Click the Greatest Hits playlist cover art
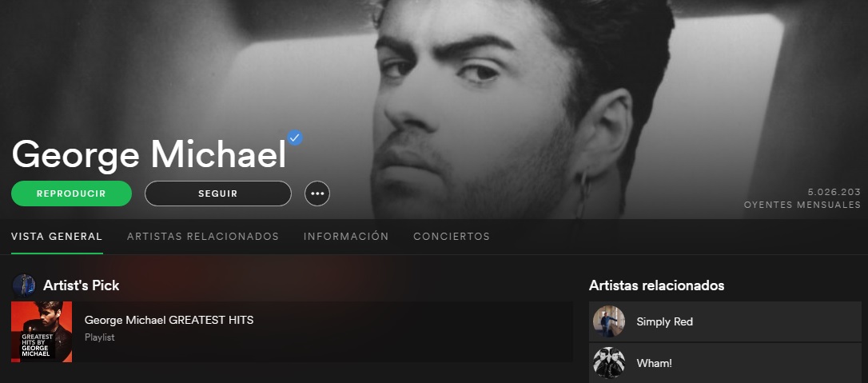The height and width of the screenshot is (383, 868). tap(42, 332)
